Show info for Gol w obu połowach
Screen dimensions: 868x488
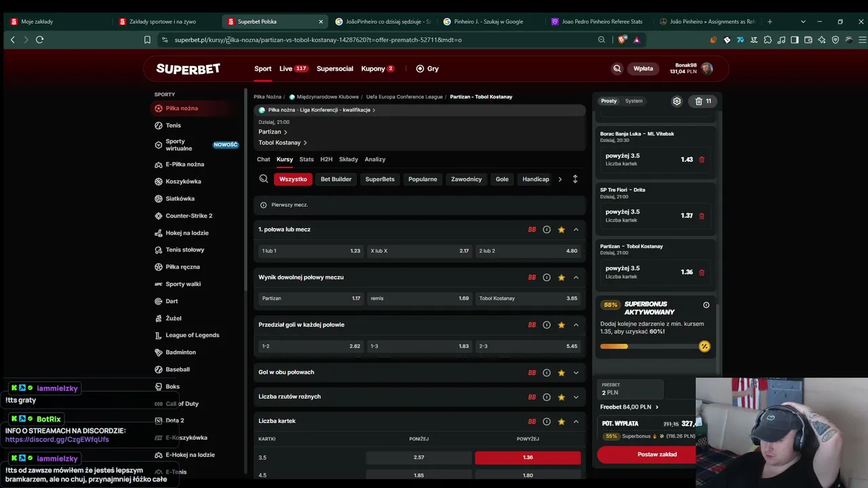tap(547, 373)
